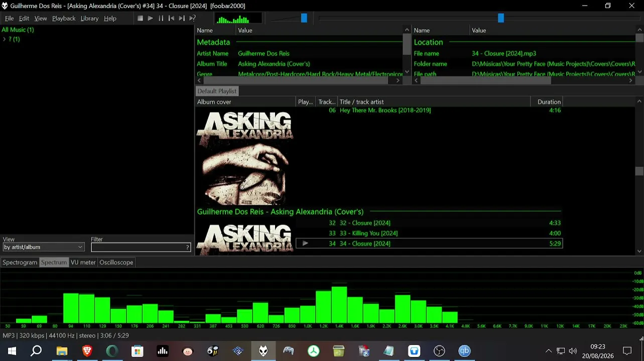Viewport: 644px width, 361px height.
Task: Select the Default Playlist tab
Action: point(217,91)
